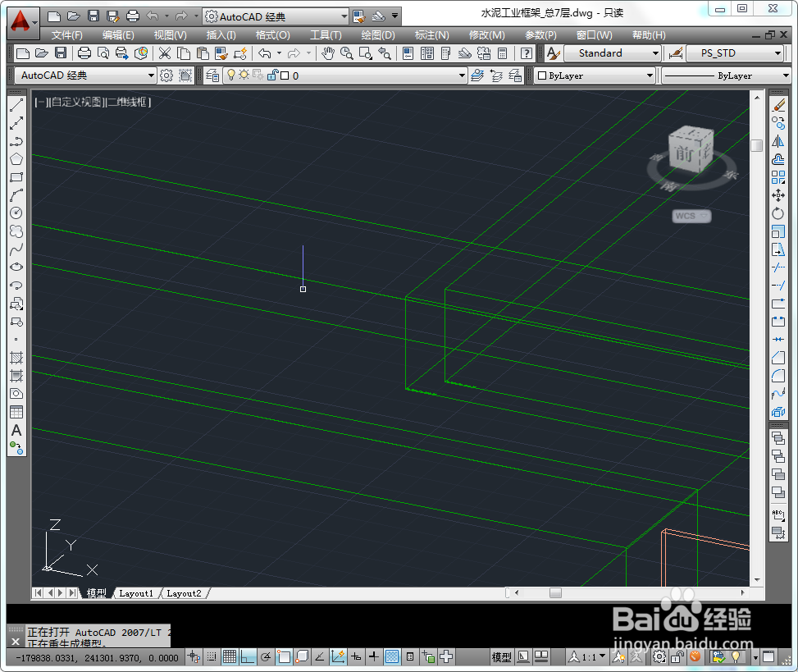The height and width of the screenshot is (672, 798).
Task: Click the vertical scrollbar thumb
Action: click(757, 145)
